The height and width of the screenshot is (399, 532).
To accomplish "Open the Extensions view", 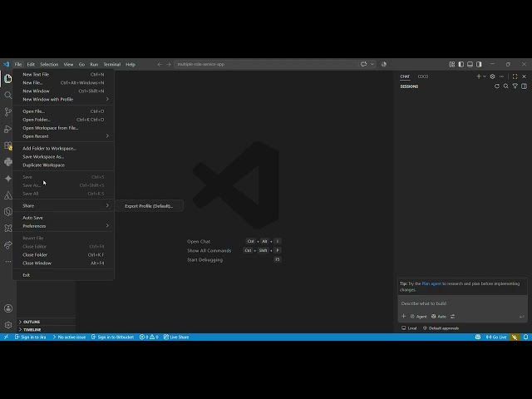I will 8,145.
